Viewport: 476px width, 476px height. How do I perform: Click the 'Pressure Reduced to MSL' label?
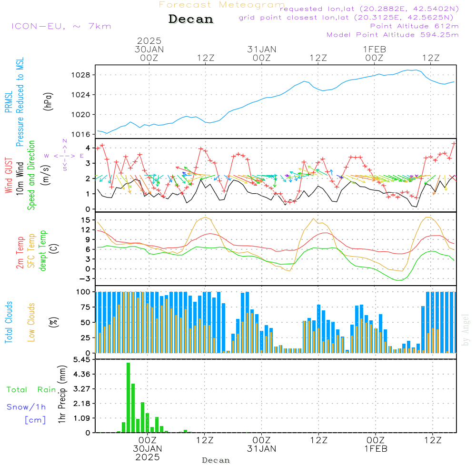pyautogui.click(x=20, y=102)
